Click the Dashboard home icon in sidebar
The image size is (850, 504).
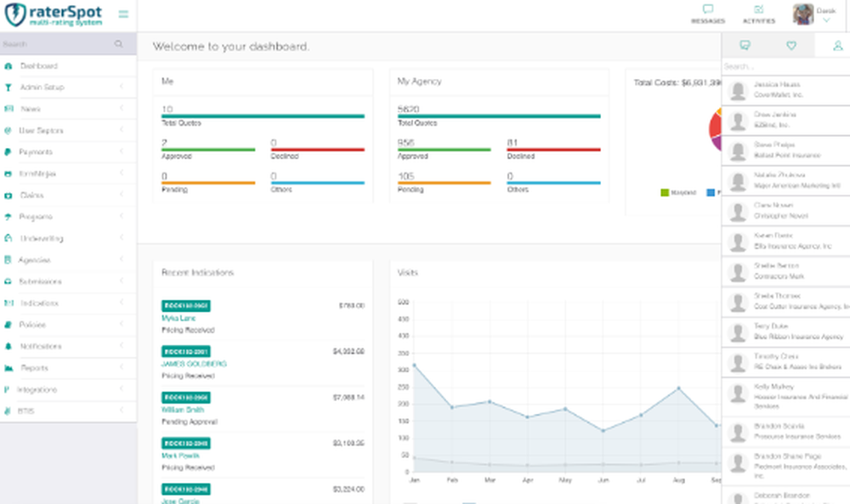(x=8, y=66)
